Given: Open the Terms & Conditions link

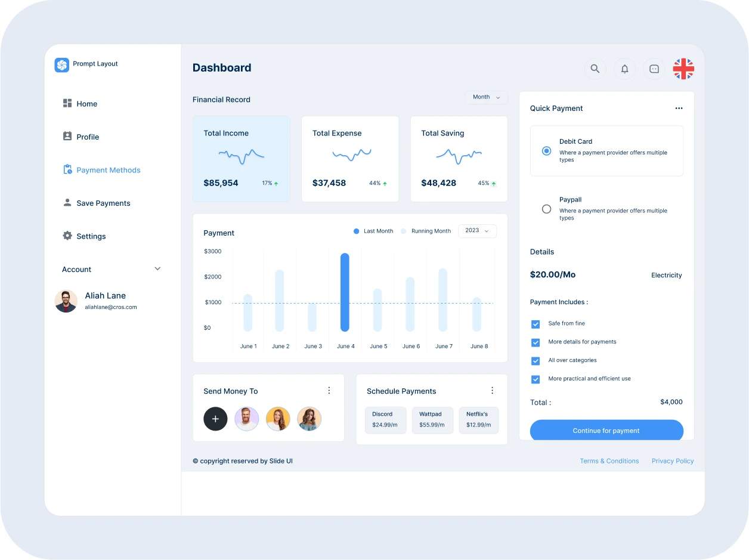Looking at the screenshot, I should coord(609,460).
